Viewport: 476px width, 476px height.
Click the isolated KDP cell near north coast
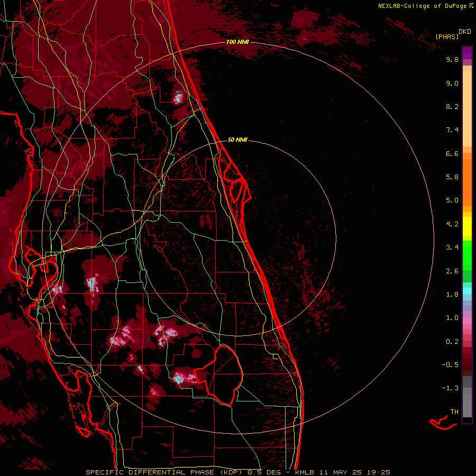pyautogui.click(x=178, y=97)
